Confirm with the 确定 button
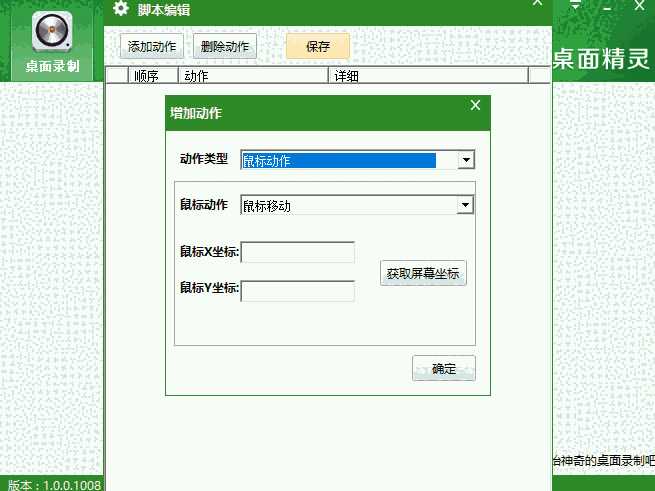This screenshot has width=655, height=491. (444, 368)
